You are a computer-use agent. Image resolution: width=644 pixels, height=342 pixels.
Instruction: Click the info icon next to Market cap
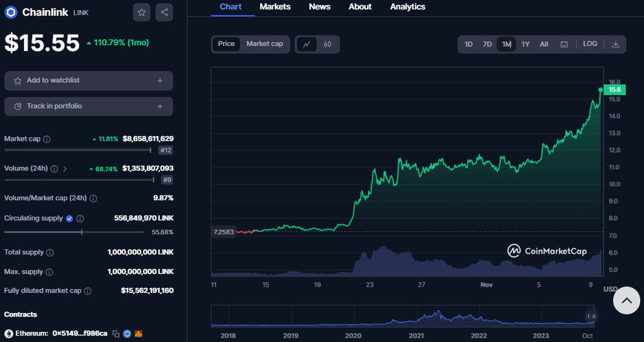click(47, 139)
